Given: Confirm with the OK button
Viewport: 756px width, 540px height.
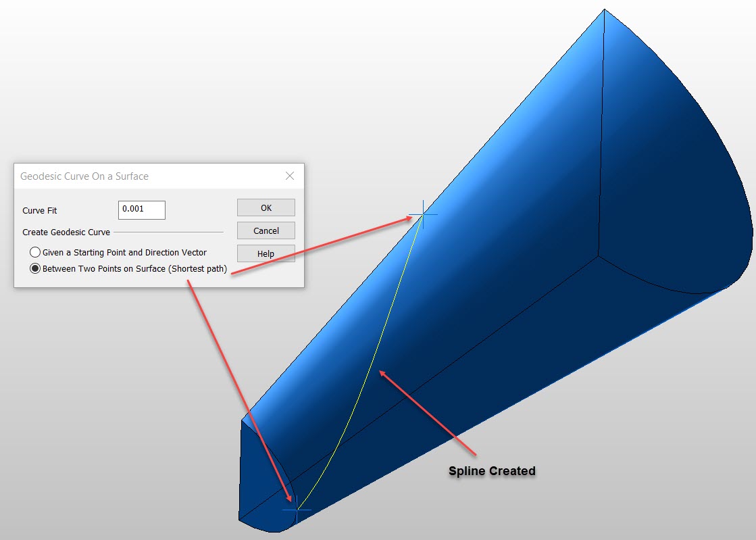Looking at the screenshot, I should click(x=266, y=207).
